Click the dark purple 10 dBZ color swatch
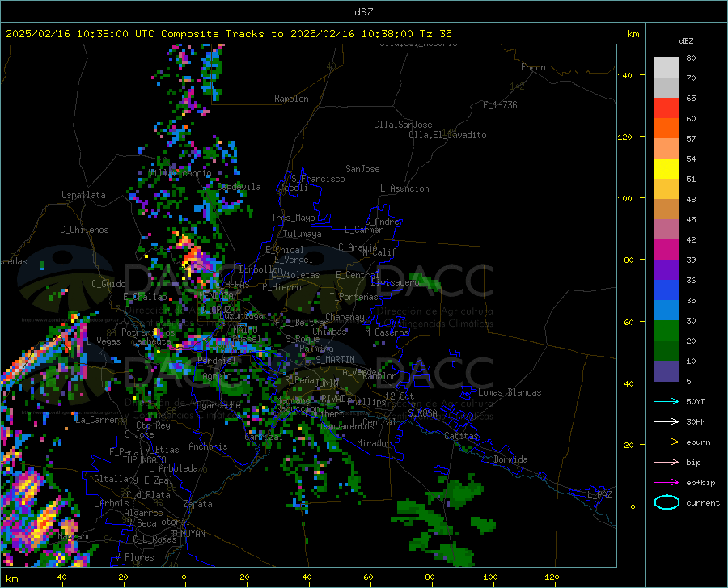The height and width of the screenshot is (588, 728). [667, 371]
